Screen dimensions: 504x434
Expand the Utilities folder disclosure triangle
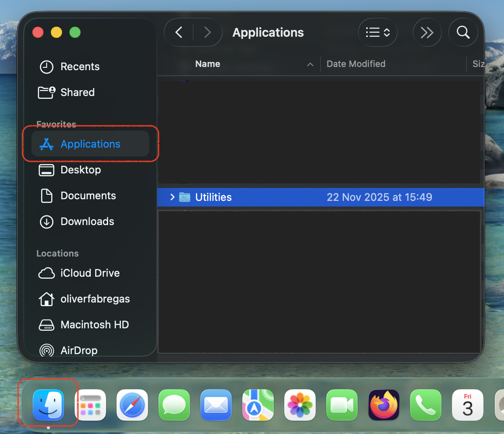172,197
